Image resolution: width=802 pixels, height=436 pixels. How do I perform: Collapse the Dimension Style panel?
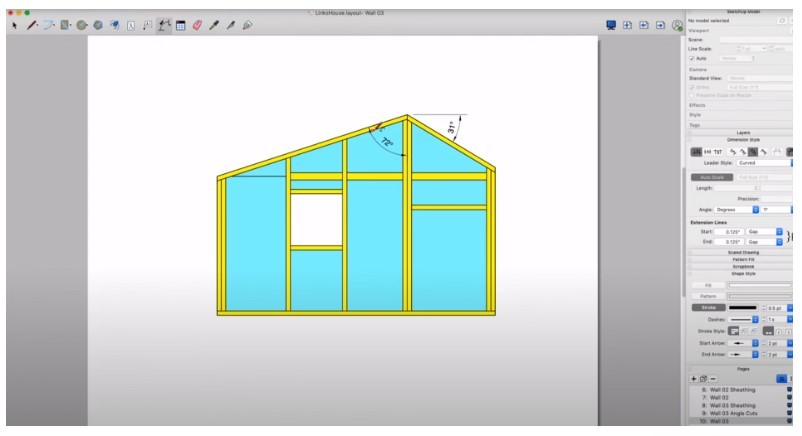click(743, 140)
